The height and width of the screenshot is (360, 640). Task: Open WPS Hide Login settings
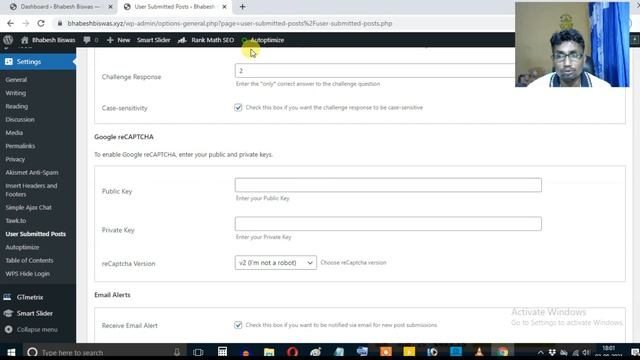(27, 273)
